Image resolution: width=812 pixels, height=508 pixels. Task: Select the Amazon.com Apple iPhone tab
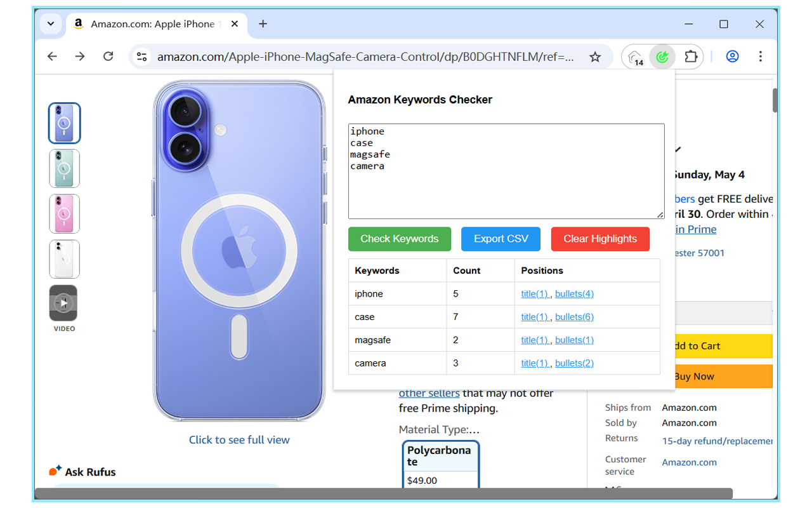(155, 24)
